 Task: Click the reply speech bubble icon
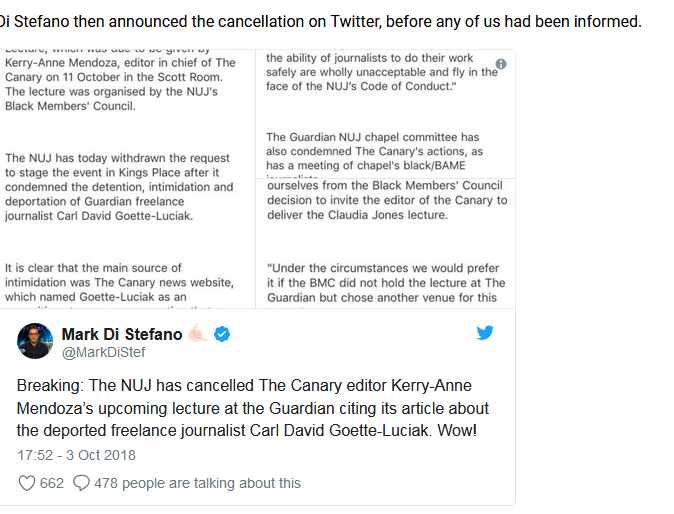pyautogui.click(x=79, y=483)
